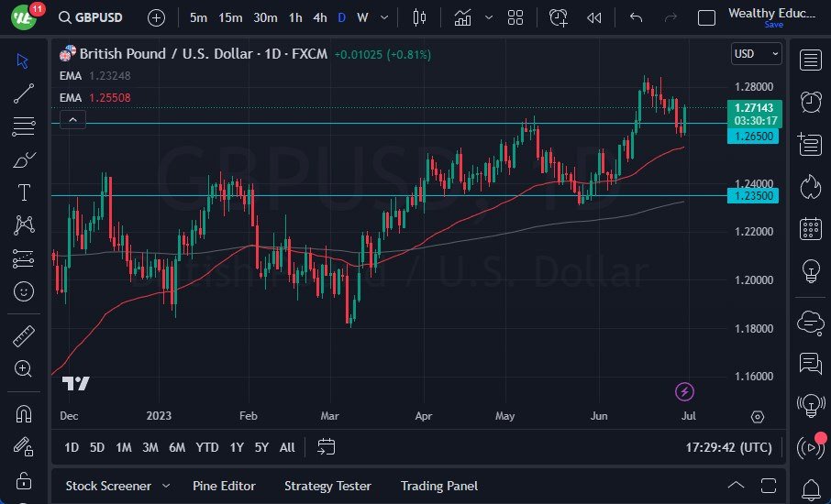The width and height of the screenshot is (831, 504).
Task: Open the calendar panel in right sidebar
Action: coord(810,228)
